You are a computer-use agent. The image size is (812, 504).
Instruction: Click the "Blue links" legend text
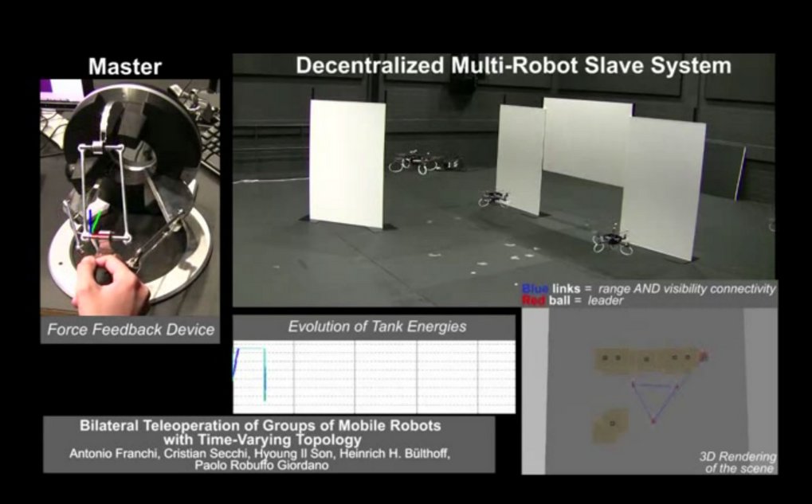[550, 289]
